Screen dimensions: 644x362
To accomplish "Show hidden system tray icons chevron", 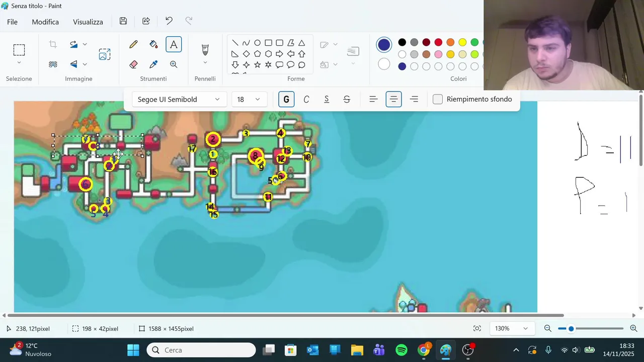I will pyautogui.click(x=516, y=350).
